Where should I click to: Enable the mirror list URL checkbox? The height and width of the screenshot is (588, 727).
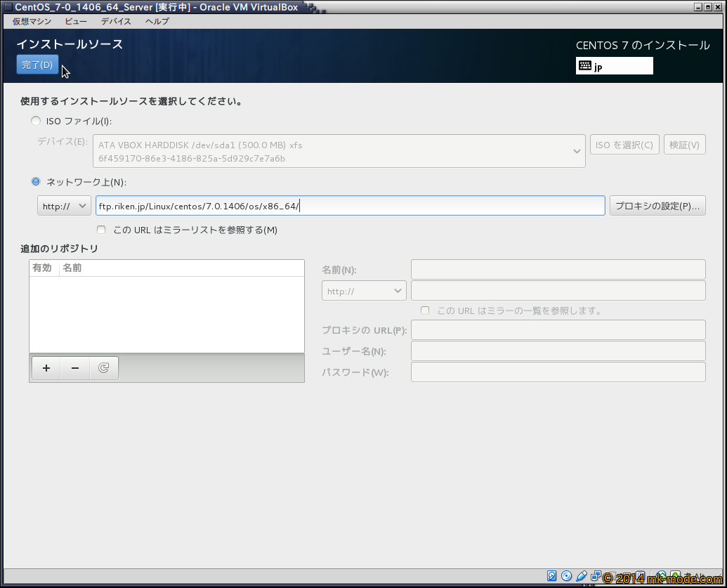(101, 230)
